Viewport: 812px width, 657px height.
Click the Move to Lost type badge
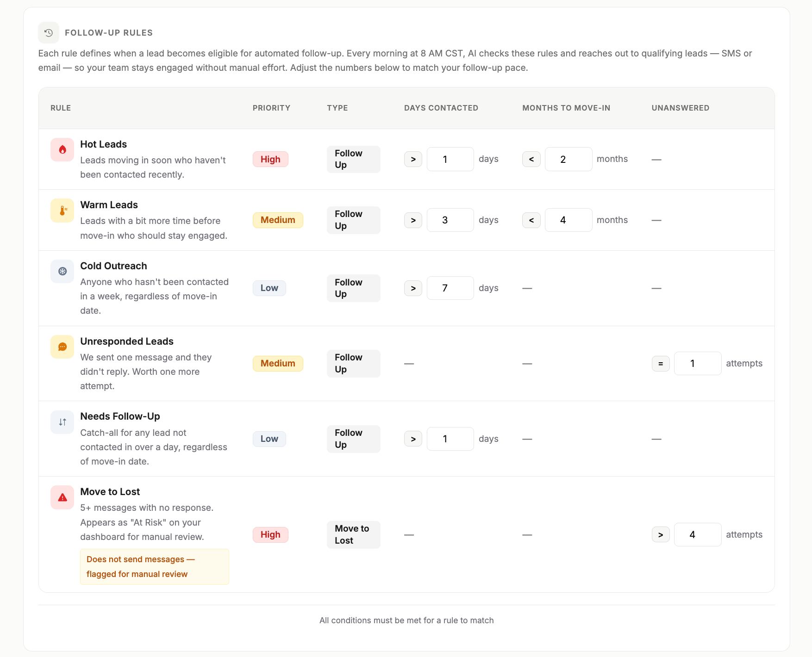click(x=354, y=535)
